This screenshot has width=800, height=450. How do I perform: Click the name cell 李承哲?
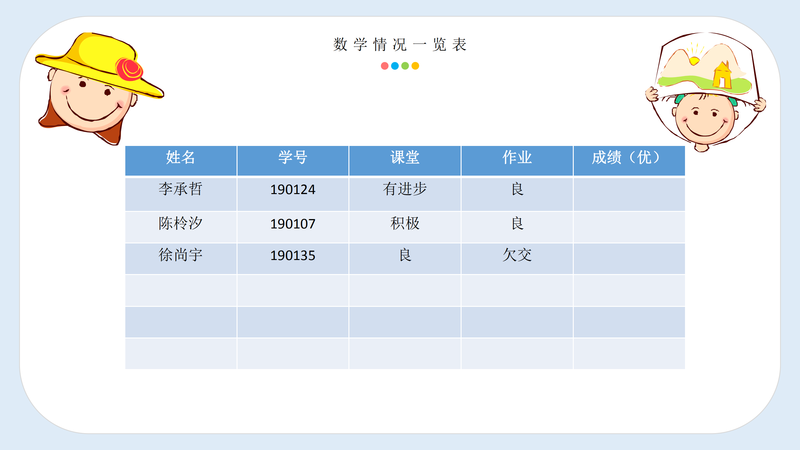[181, 194]
